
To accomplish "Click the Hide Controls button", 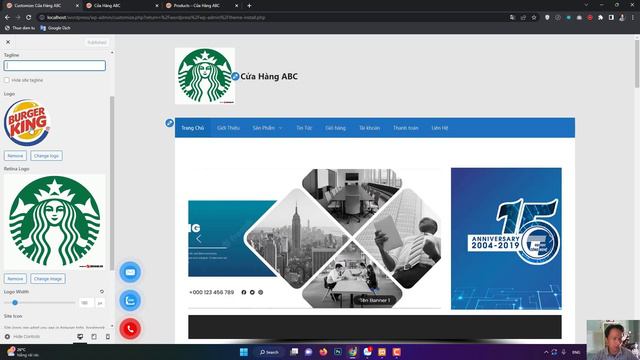I will pos(22,336).
